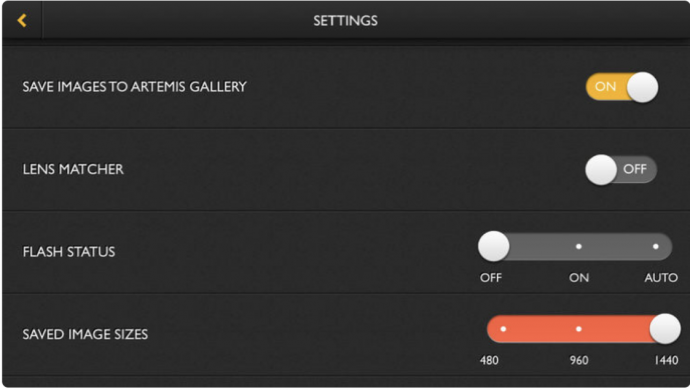Image resolution: width=690 pixels, height=390 pixels.
Task: Click the Flash Status slider knob at OFF
Action: click(x=494, y=247)
